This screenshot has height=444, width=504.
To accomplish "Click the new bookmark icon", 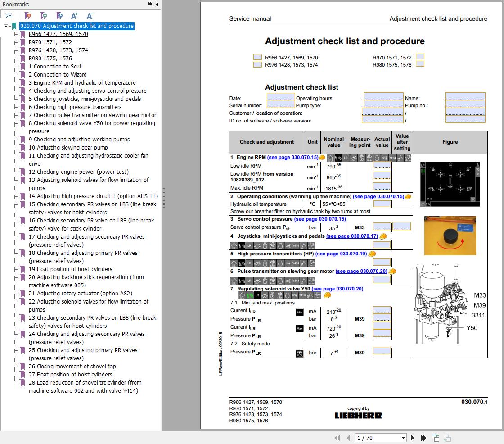I will pyautogui.click(x=44, y=15).
